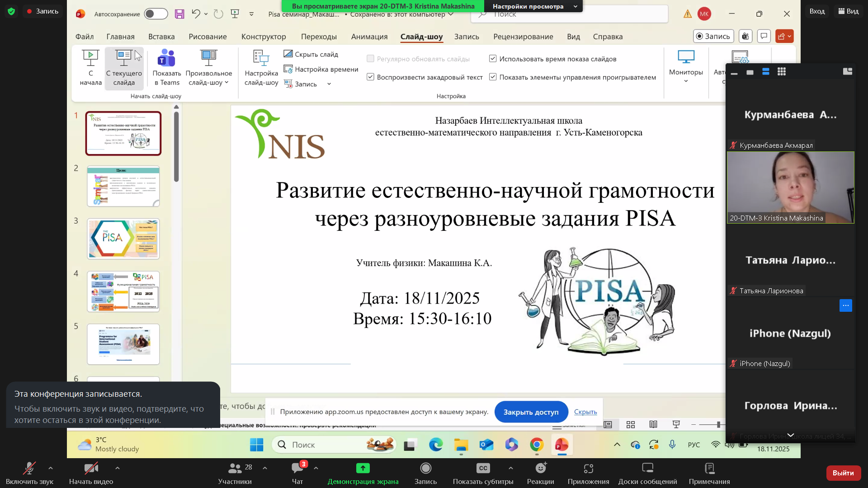Open the 'Файл' menu

click(x=85, y=37)
